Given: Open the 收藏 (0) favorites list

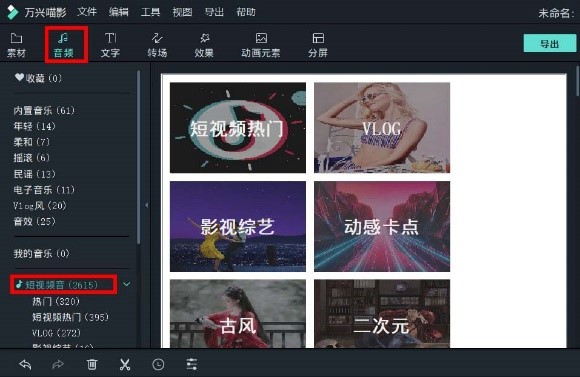Looking at the screenshot, I should [x=38, y=78].
